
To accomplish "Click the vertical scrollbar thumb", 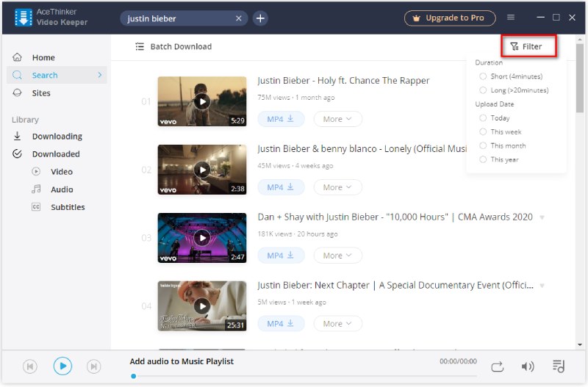I will coord(580,78).
